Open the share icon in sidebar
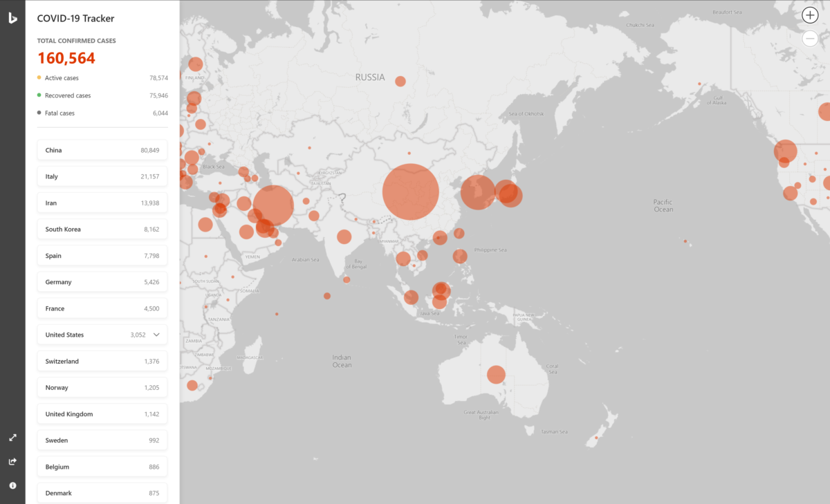The width and height of the screenshot is (830, 504). click(x=12, y=462)
